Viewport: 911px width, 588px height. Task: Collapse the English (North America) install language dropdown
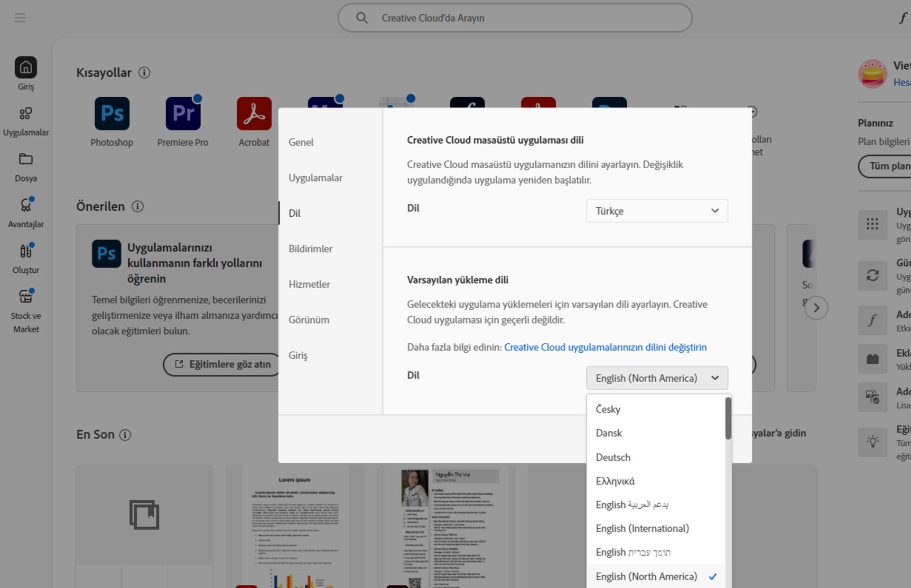click(657, 378)
